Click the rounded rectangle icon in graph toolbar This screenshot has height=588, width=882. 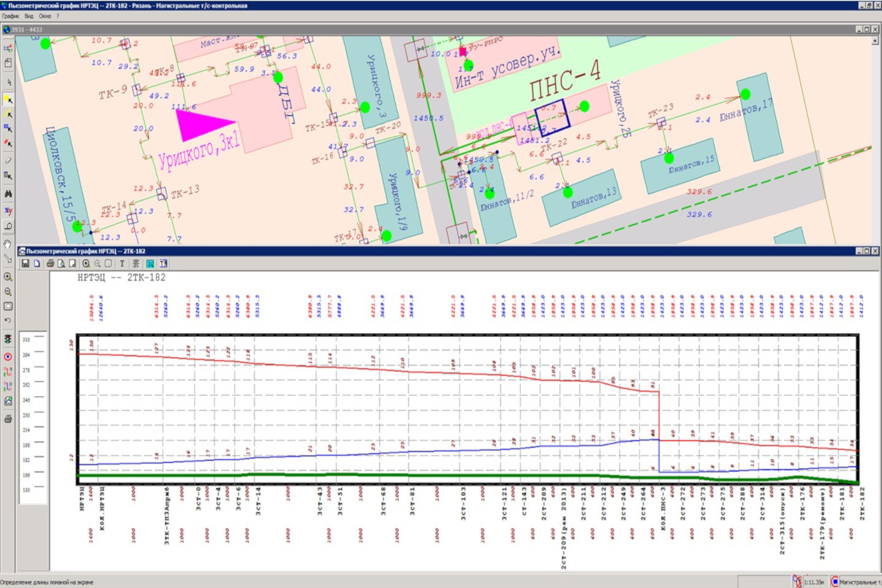coord(109,263)
